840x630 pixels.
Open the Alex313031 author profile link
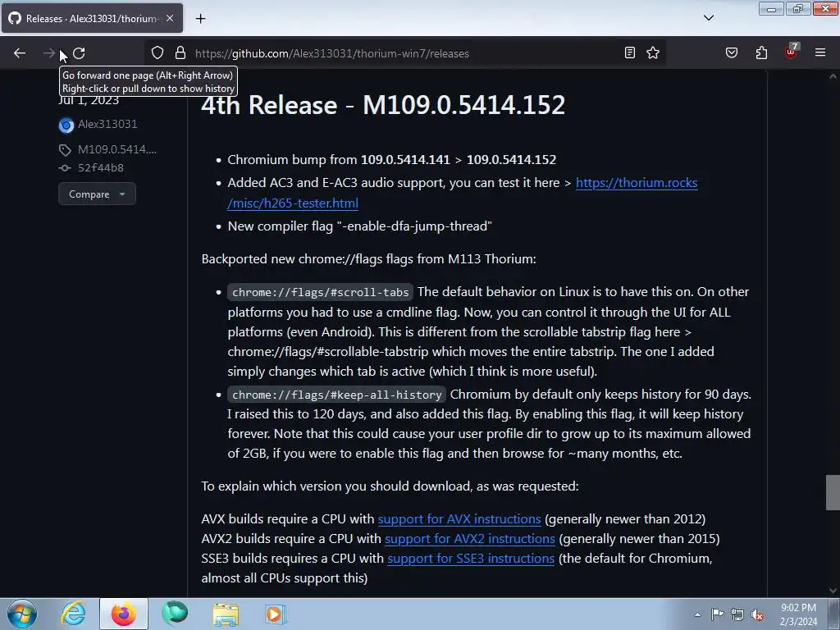click(107, 125)
